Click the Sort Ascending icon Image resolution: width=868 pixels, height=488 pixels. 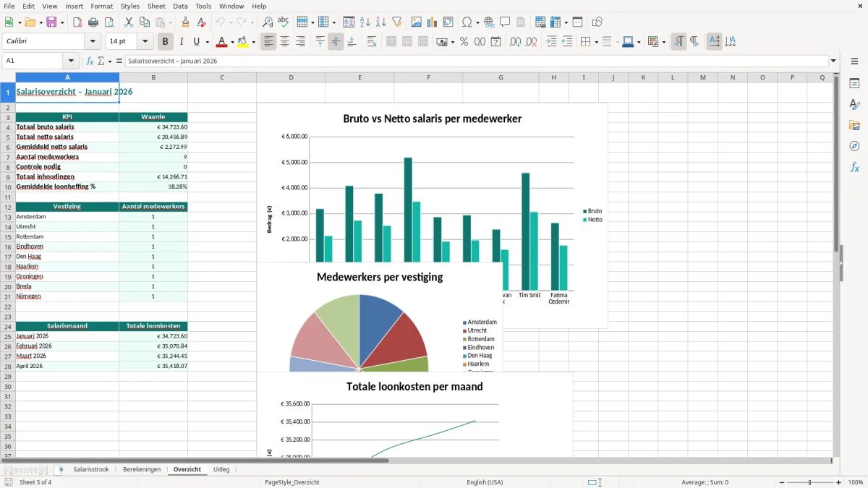click(365, 22)
